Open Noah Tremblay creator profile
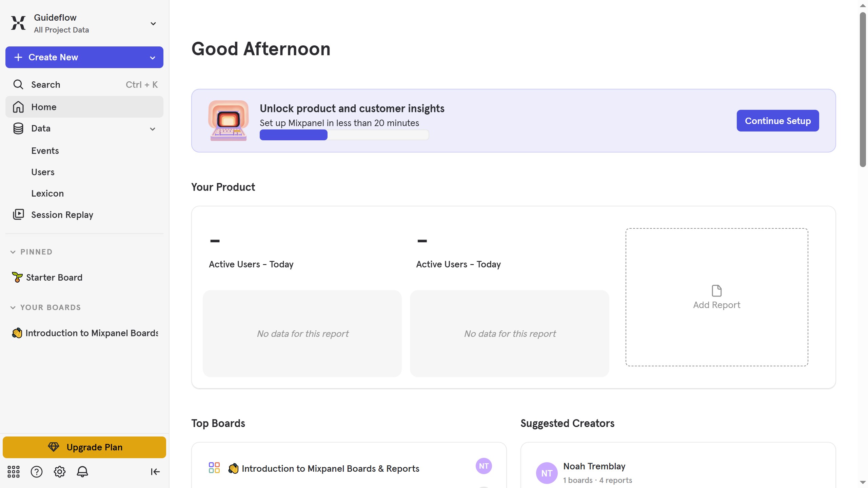The height and width of the screenshot is (488, 868). tap(594, 466)
